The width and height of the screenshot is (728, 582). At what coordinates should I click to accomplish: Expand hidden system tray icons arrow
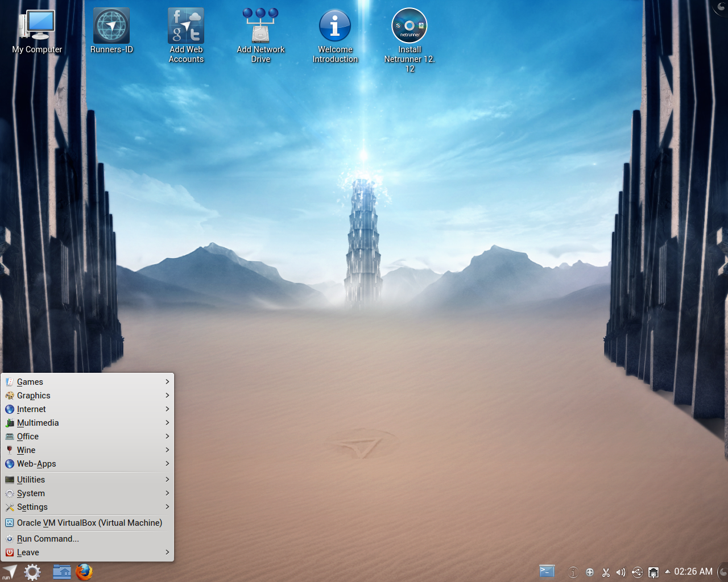point(667,572)
